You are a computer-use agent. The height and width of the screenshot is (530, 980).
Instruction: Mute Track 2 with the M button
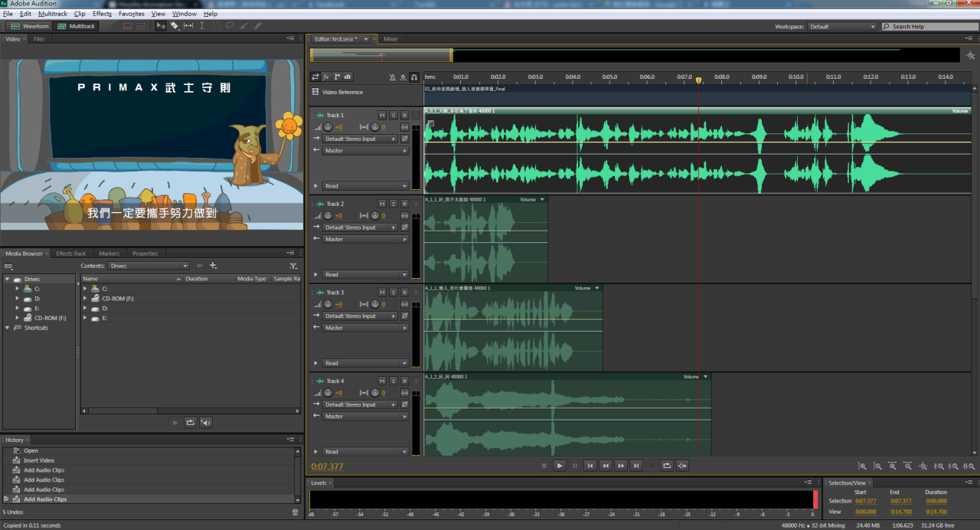(381, 204)
